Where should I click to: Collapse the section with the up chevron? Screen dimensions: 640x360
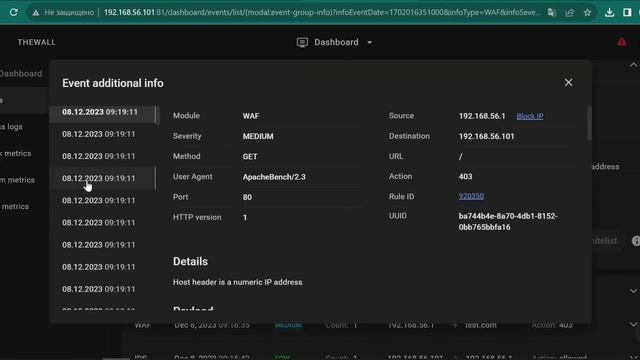(633, 65)
